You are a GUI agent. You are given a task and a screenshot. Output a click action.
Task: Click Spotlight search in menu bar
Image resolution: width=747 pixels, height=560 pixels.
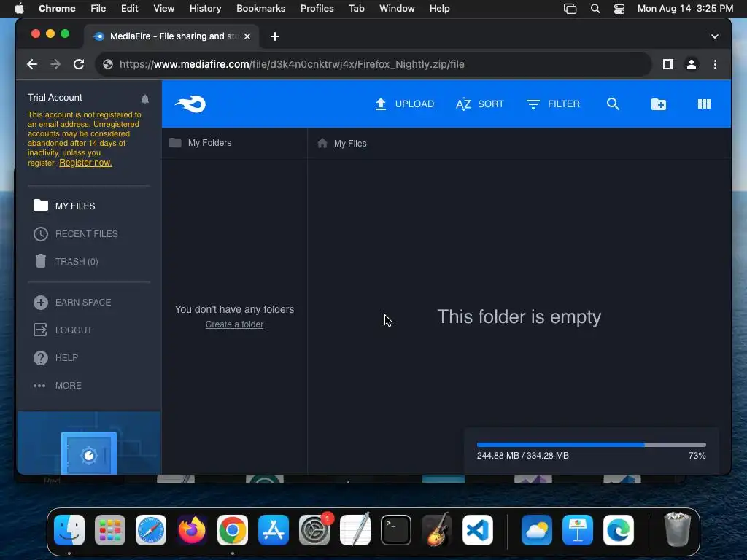tap(595, 9)
